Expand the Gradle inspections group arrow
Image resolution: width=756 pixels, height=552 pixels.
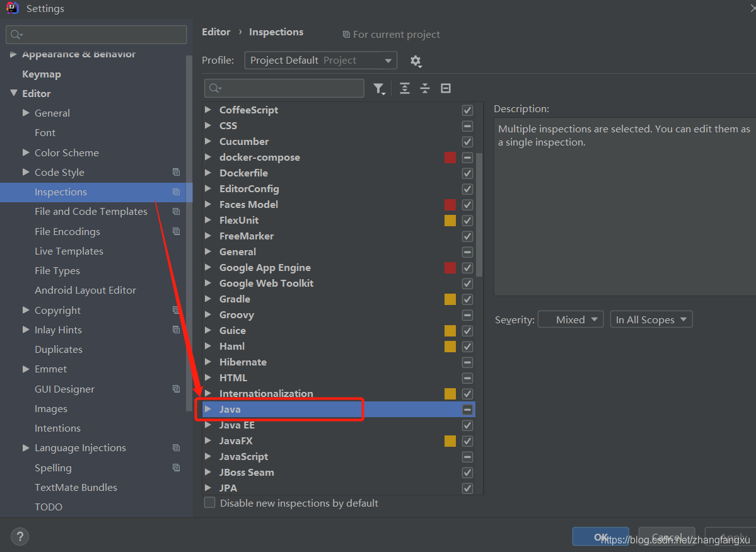pos(208,299)
